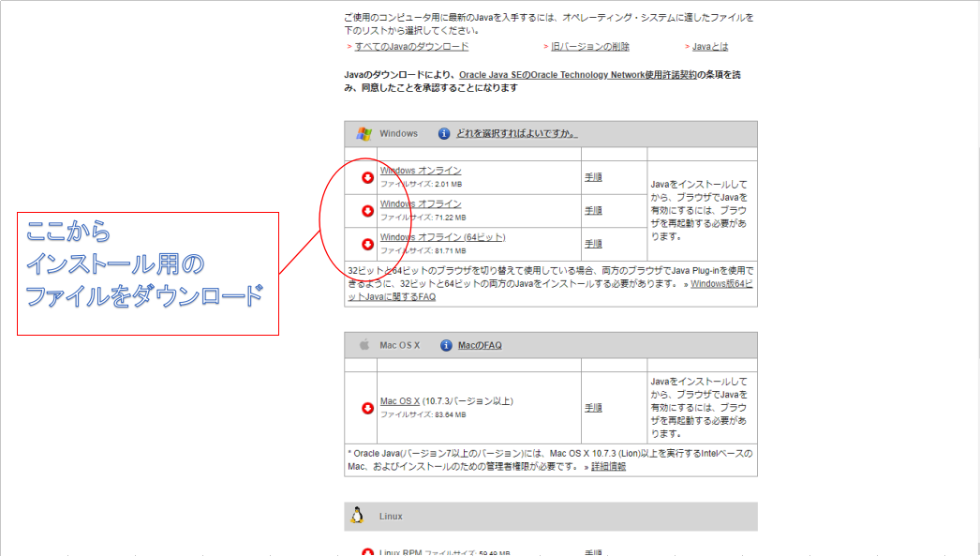Open the どれを選択すればよいですか link

517,134
